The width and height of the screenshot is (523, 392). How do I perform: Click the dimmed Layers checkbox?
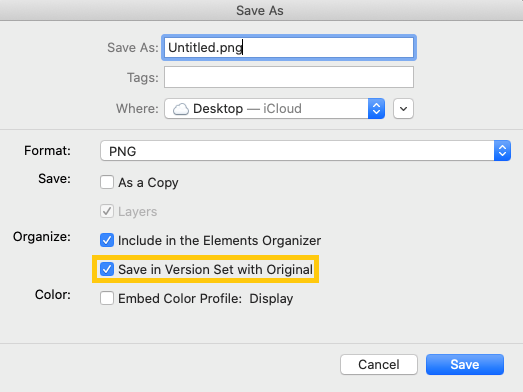(x=107, y=211)
